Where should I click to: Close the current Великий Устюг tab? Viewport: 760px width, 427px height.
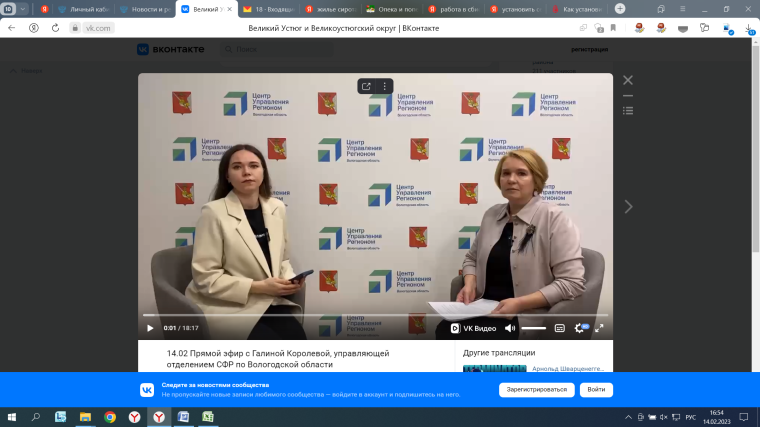tap(229, 9)
